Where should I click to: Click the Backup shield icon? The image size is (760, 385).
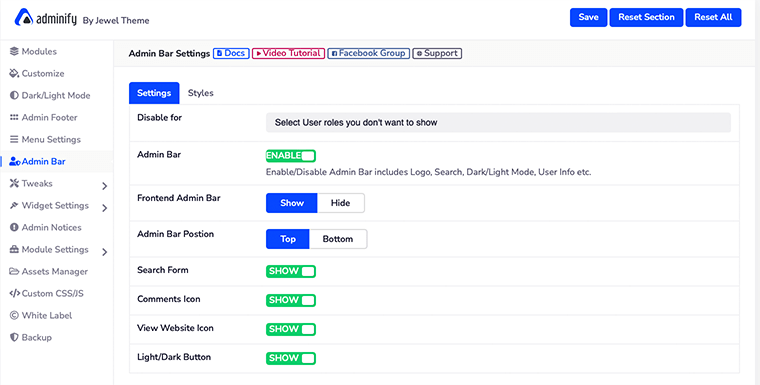click(x=14, y=337)
